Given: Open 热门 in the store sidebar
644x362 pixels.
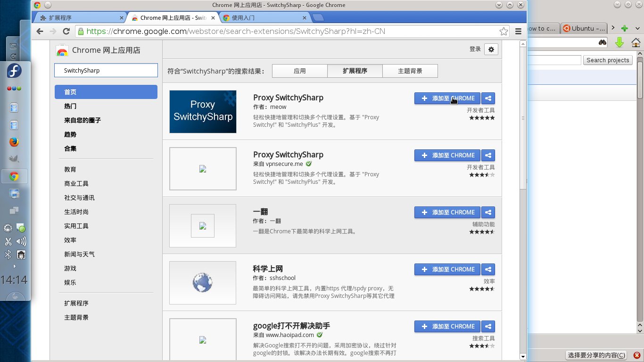Looking at the screenshot, I should coord(70,106).
